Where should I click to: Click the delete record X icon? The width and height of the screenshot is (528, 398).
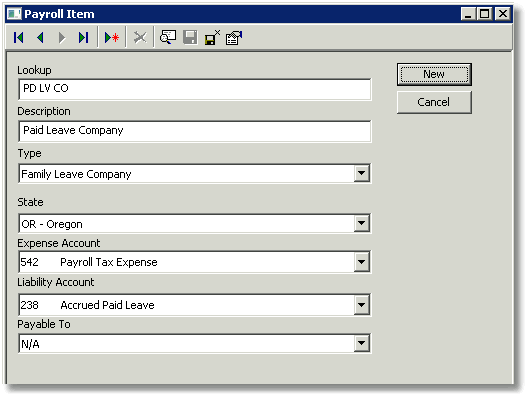[x=140, y=37]
